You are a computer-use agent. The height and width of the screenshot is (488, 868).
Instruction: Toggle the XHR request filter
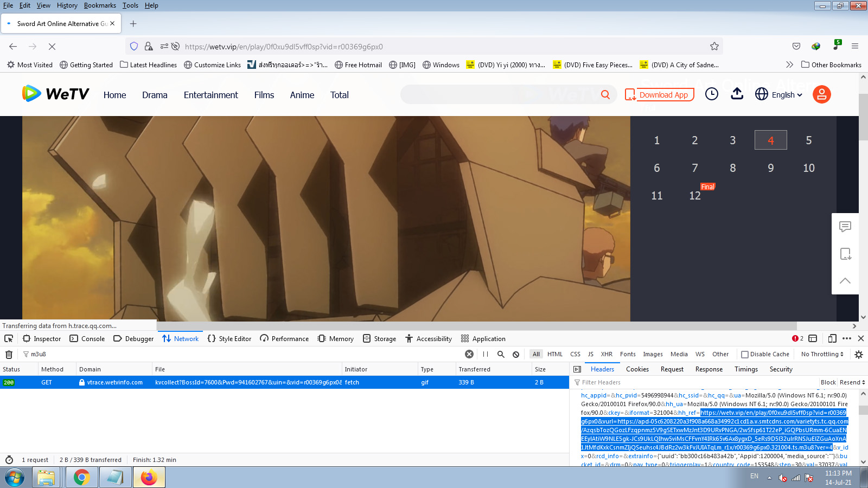[x=607, y=354]
